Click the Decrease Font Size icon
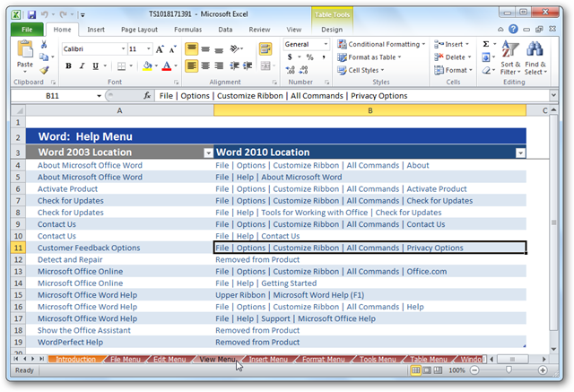574x392 pixels. (172, 49)
